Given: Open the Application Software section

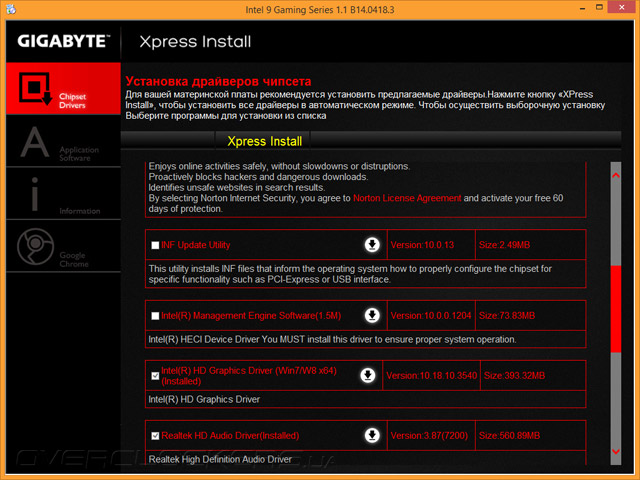Looking at the screenshot, I should click(63, 142).
